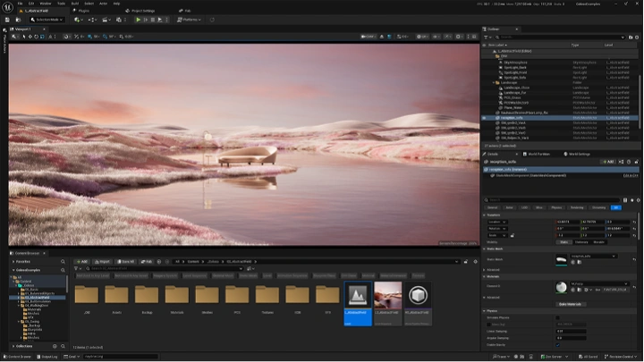644x362 pixels.
Task: Switch to the World Settings tab
Action: [577, 155]
